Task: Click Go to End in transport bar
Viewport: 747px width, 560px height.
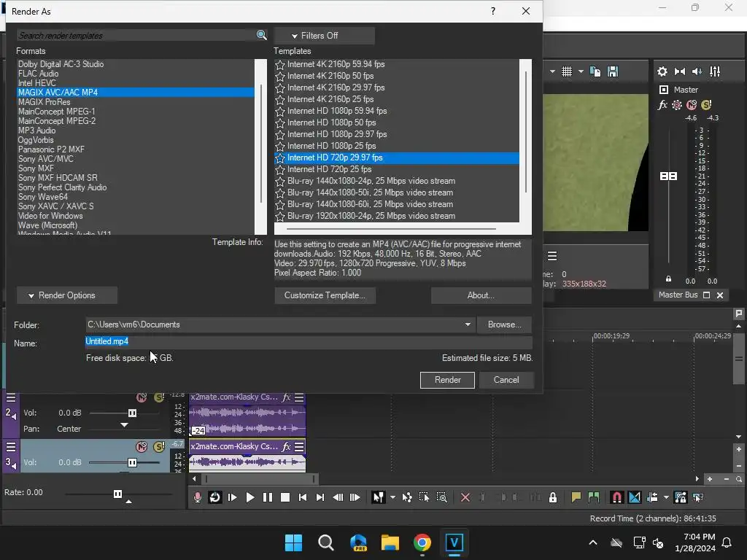Action: 320,497
